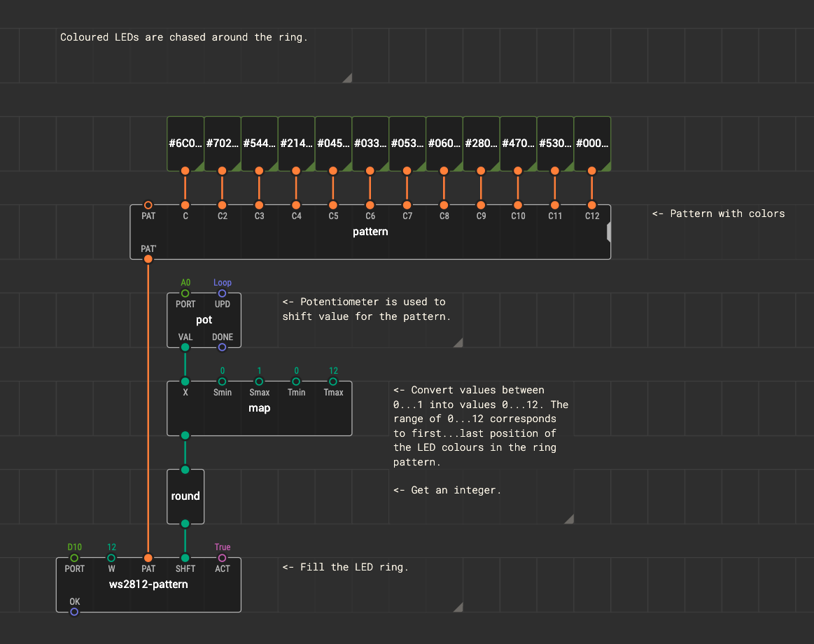Click the map node's Smin pin
This screenshot has height=644, width=814.
(x=222, y=381)
